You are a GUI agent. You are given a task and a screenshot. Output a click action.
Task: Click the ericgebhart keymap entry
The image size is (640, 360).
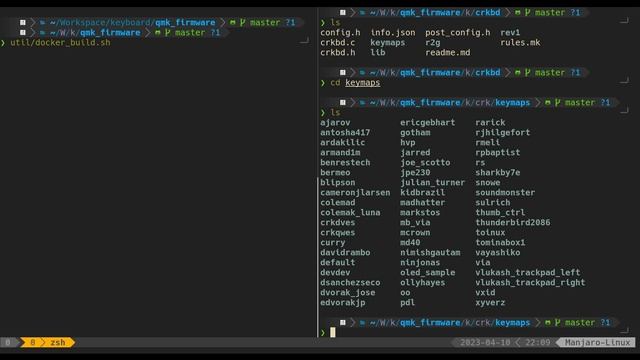click(427, 122)
